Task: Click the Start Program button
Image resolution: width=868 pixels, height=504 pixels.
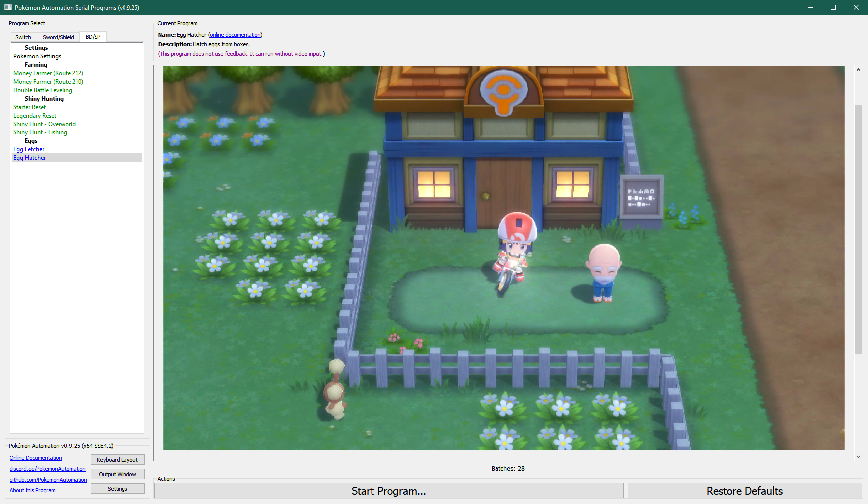Action: pos(388,491)
